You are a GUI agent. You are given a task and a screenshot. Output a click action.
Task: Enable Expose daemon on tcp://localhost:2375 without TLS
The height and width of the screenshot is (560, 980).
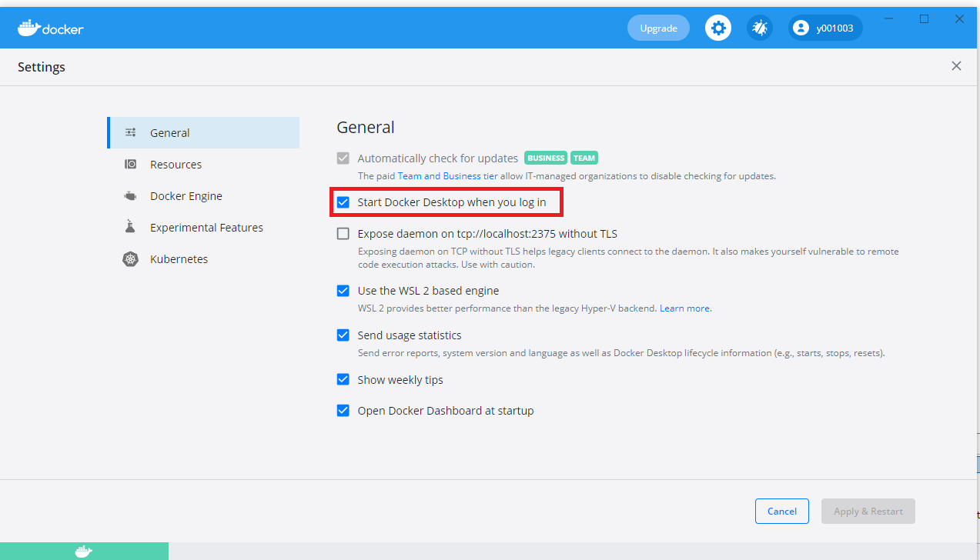[x=343, y=234]
